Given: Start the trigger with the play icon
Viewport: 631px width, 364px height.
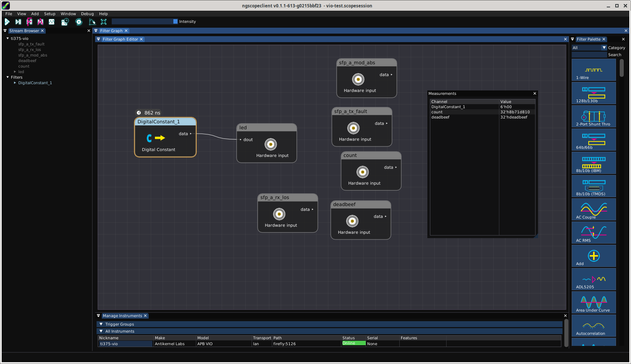Looking at the screenshot, I should [7, 22].
